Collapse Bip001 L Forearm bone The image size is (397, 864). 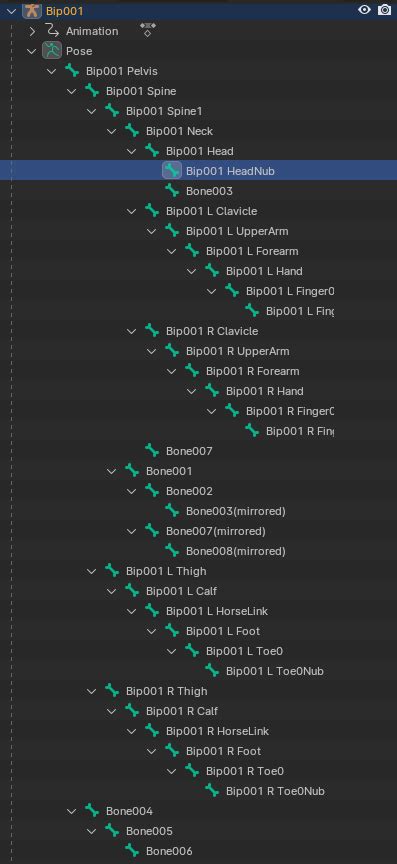click(172, 251)
